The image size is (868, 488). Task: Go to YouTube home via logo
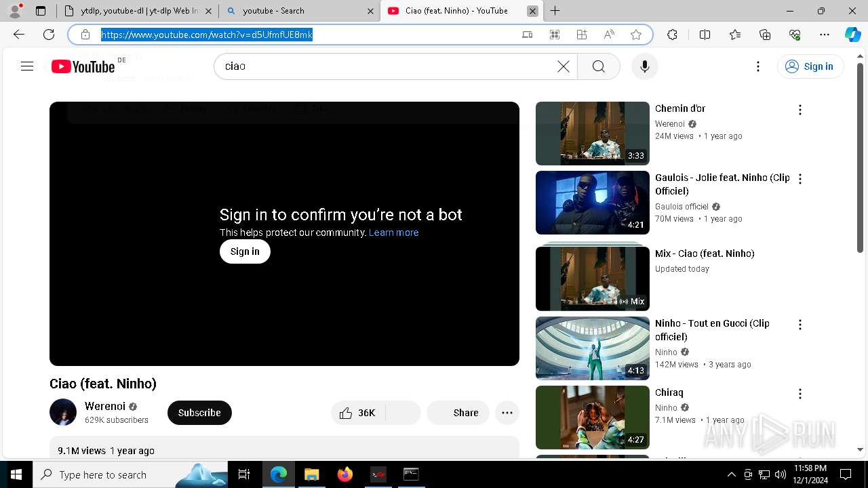[83, 66]
